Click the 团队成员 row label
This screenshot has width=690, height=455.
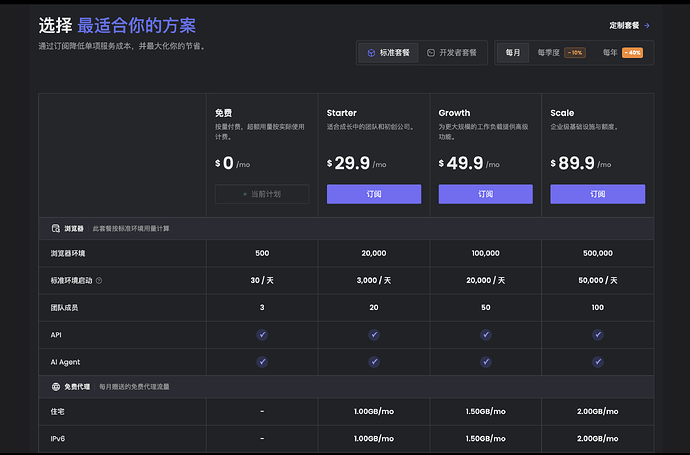point(64,308)
